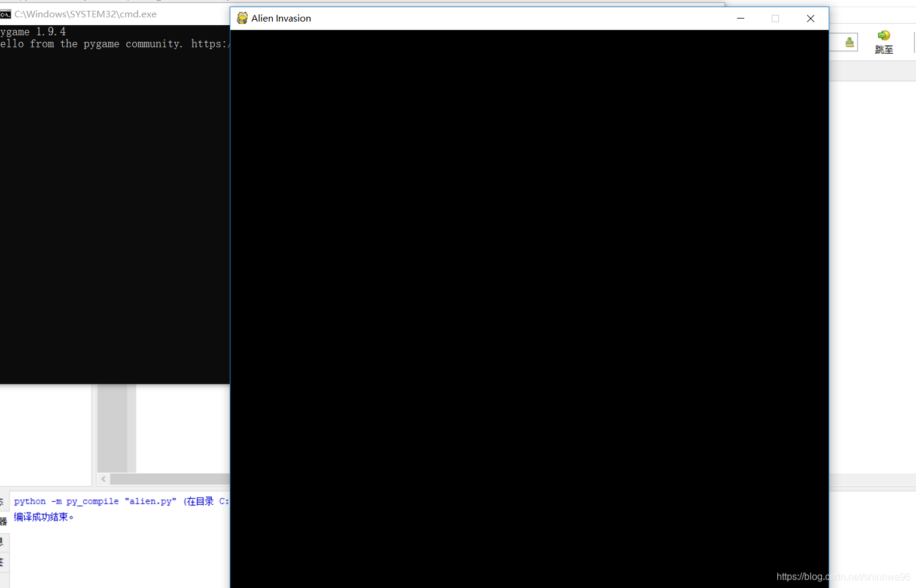Click the "ello from the pygame community" console line
916x588 pixels.
[115, 44]
